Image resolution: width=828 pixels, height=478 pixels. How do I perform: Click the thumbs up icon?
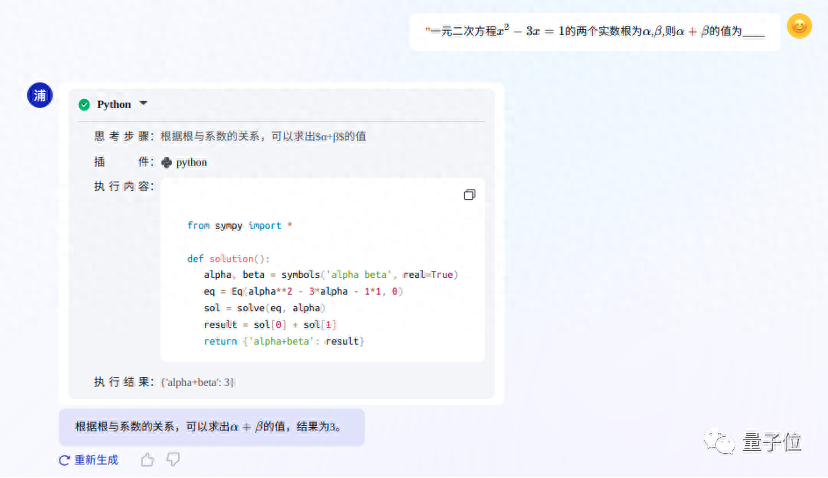point(147,460)
